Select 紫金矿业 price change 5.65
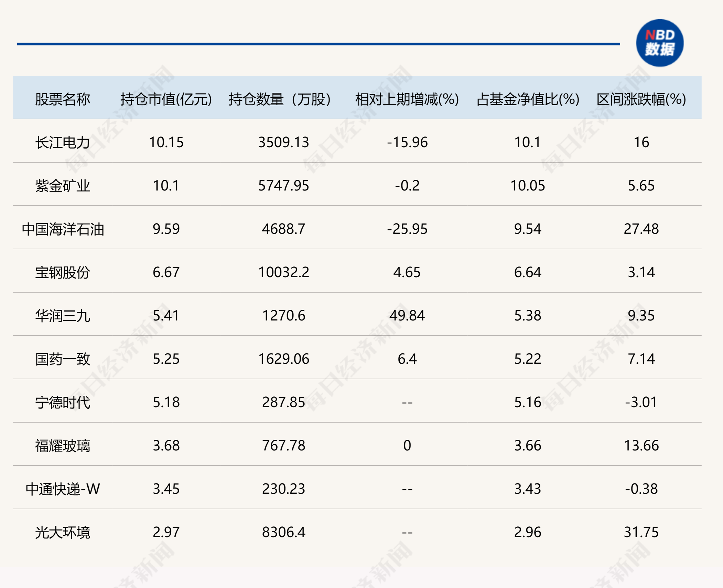The width and height of the screenshot is (723, 588). pyautogui.click(x=641, y=186)
